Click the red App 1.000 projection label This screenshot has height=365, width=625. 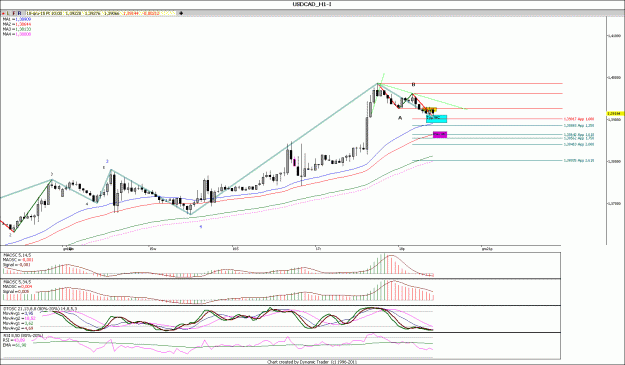(x=579, y=119)
